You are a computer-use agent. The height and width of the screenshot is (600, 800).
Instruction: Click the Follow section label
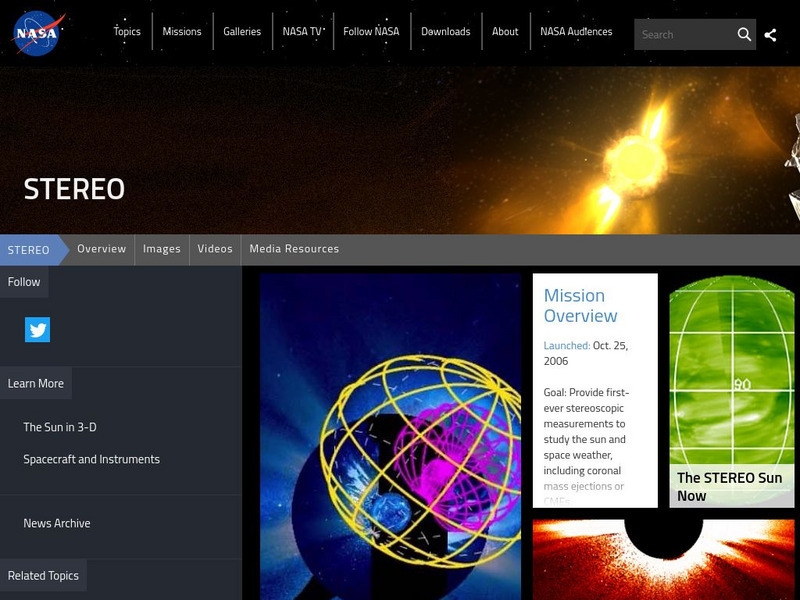point(24,282)
